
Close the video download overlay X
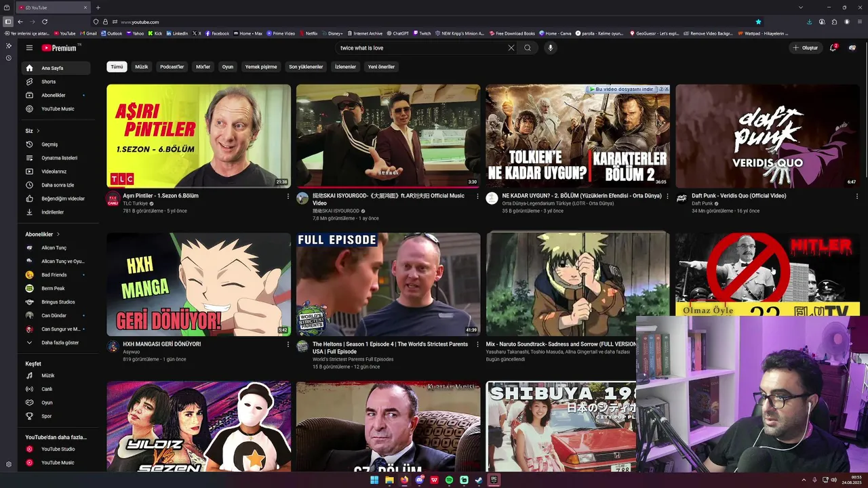point(666,89)
